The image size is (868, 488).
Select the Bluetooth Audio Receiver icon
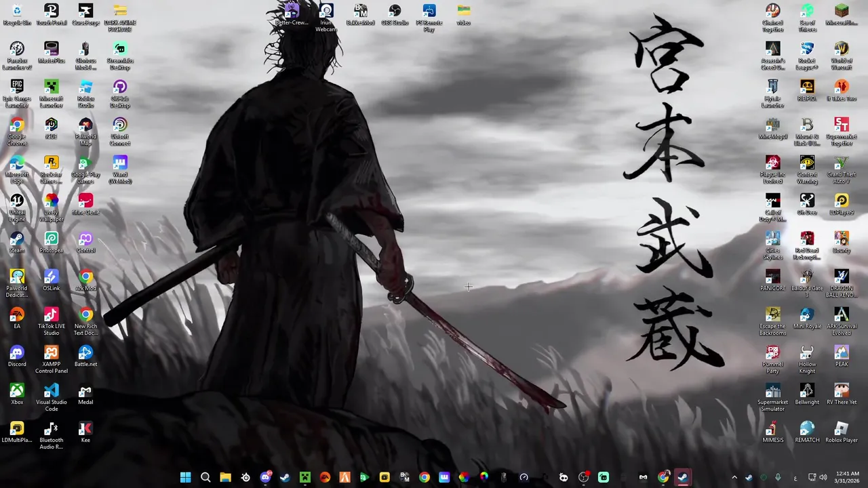pos(52,436)
